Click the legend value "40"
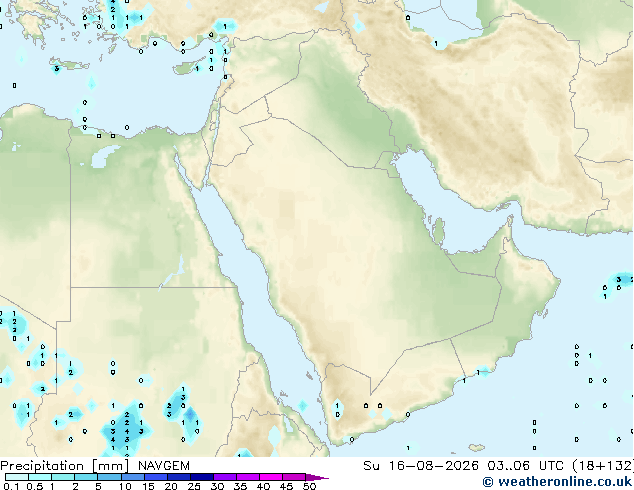This screenshot has height=490, width=634. [x=263, y=486]
